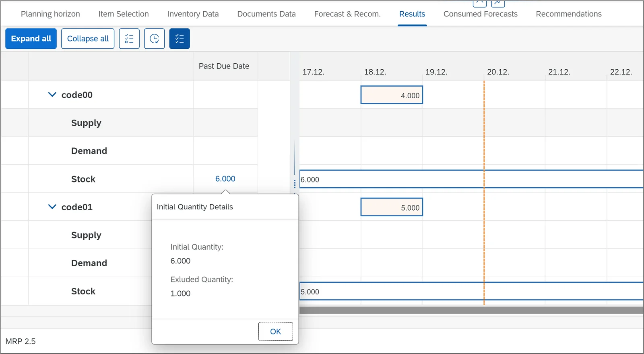Click the 6.000 past due stock link
The height and width of the screenshot is (354, 644).
pyautogui.click(x=225, y=179)
